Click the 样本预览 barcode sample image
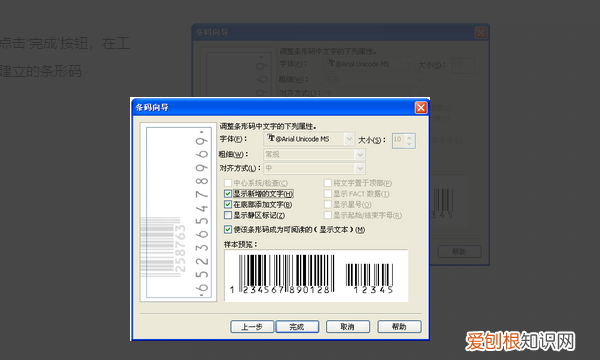Viewport: 600px width, 360px height. [x=316, y=275]
